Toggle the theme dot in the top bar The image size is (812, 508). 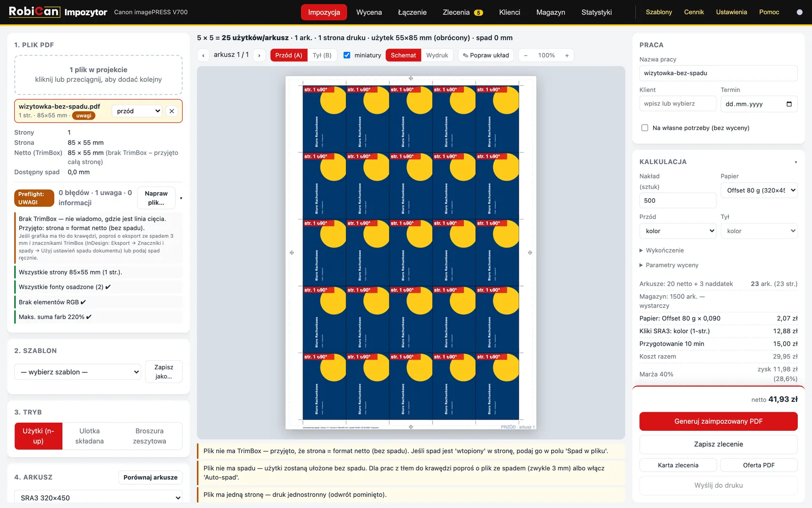tap(799, 12)
